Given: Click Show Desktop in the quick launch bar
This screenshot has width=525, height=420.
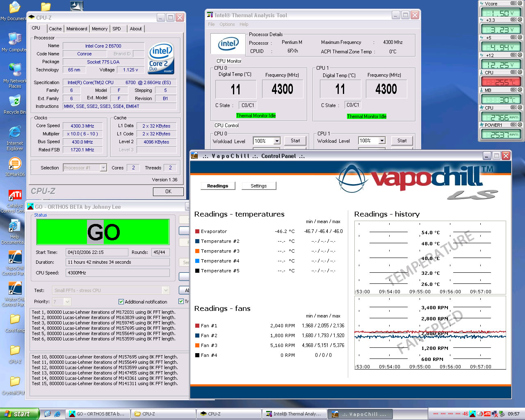Looking at the screenshot, I should click(48, 414).
